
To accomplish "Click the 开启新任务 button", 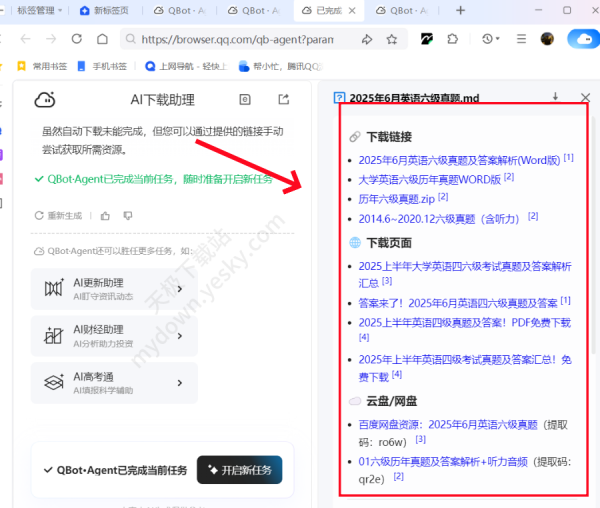I will [240, 470].
